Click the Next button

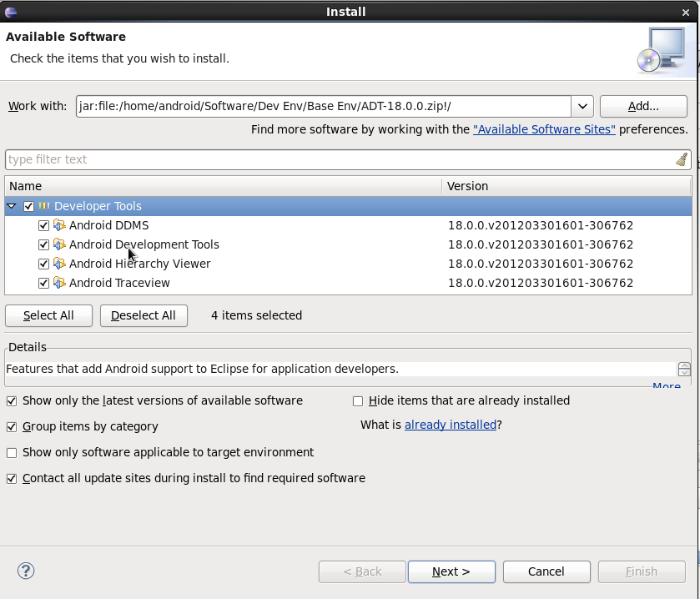[451, 571]
